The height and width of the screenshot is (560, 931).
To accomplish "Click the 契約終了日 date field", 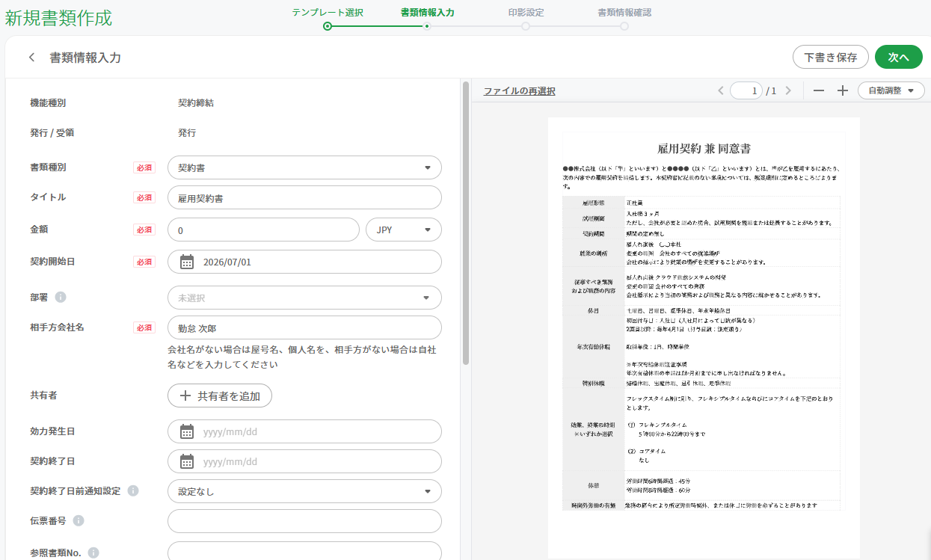I will (304, 461).
